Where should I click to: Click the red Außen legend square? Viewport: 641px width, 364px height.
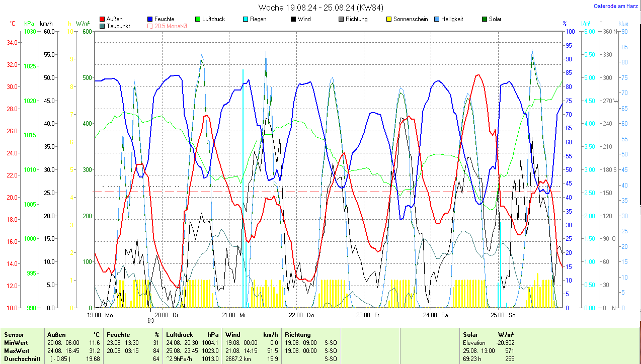coord(103,20)
